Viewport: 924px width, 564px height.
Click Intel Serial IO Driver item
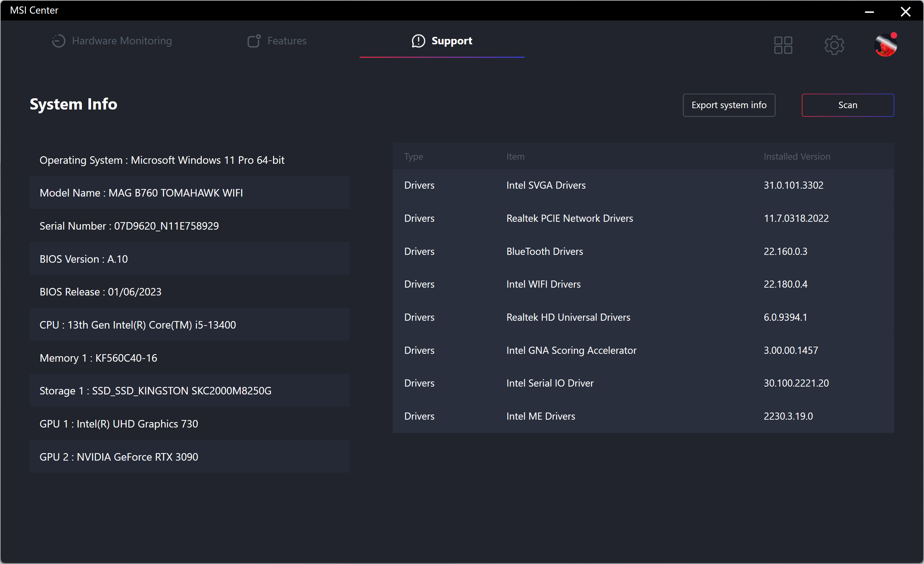coord(550,383)
